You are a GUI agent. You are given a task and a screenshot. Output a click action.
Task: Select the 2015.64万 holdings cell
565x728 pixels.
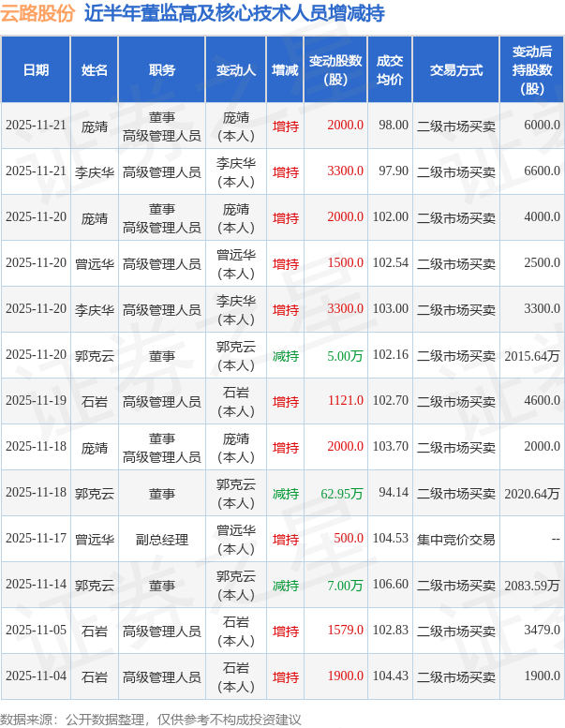pyautogui.click(x=532, y=355)
